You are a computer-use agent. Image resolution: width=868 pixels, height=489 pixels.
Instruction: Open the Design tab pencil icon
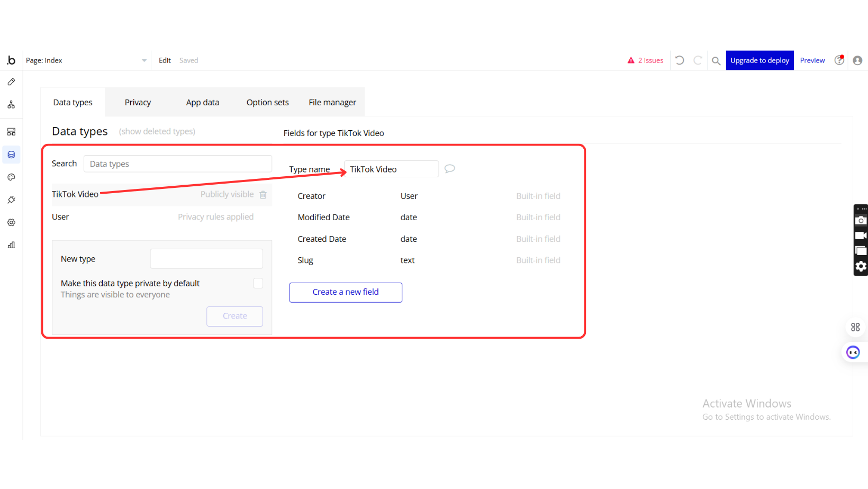(x=11, y=82)
